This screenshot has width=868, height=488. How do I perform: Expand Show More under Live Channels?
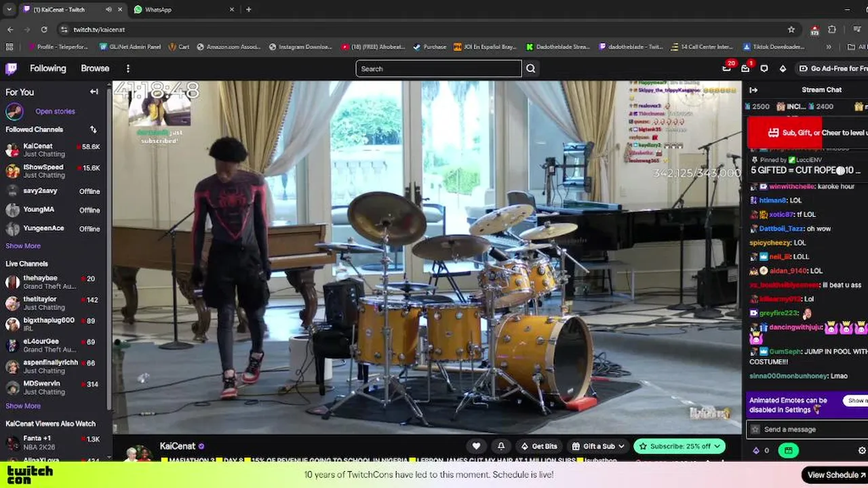point(23,406)
